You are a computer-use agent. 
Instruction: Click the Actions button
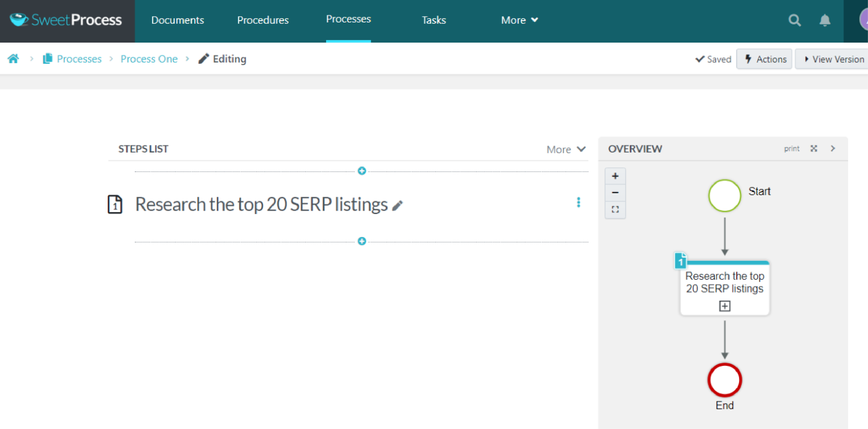[x=764, y=59]
